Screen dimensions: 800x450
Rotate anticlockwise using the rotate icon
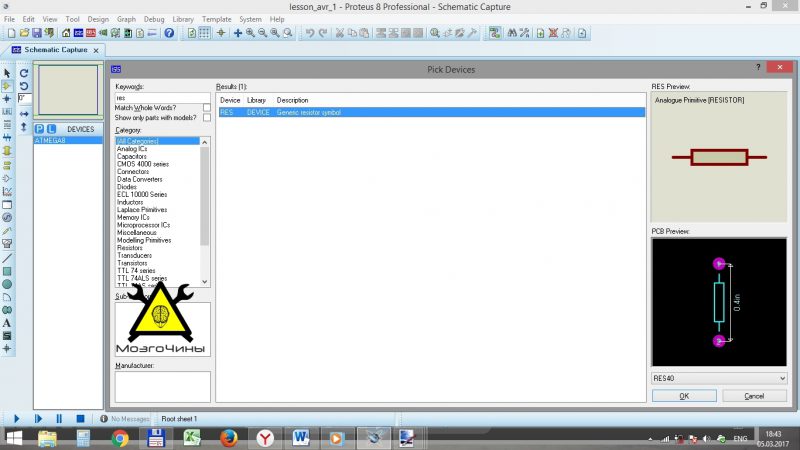click(24, 86)
